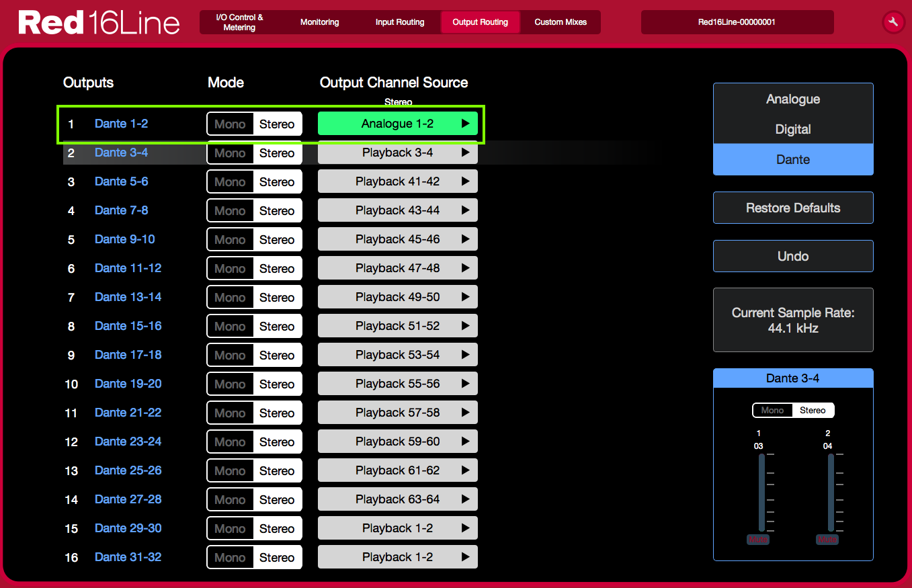
Task: Switch Dante 11-12 to Mono mode
Action: click(x=230, y=268)
